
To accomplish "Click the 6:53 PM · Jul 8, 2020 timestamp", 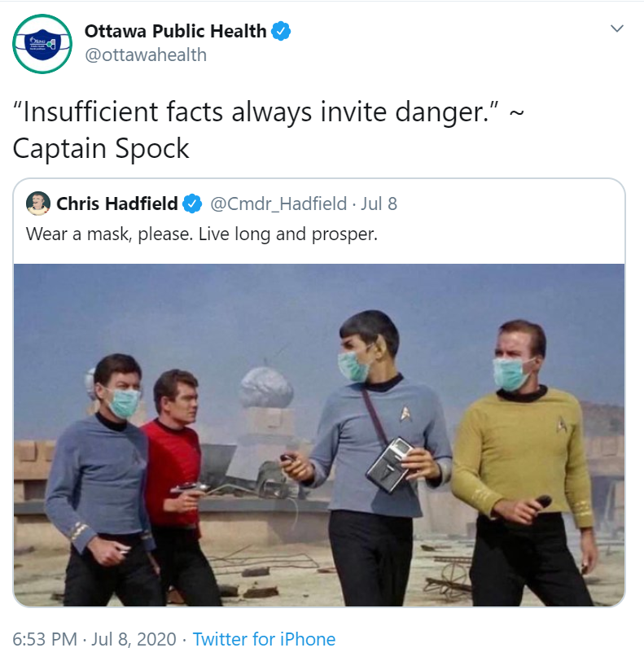I will [x=94, y=639].
